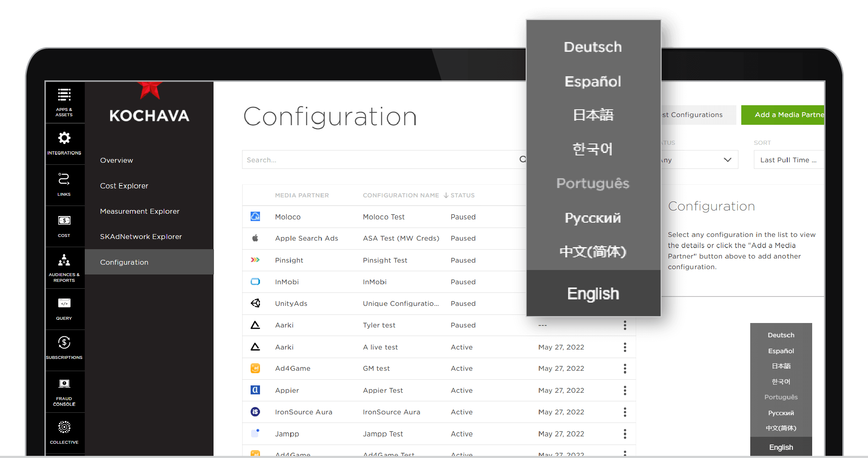Select the ASA Test (MW Creds) configuration
This screenshot has width=868, height=458.
tap(401, 238)
